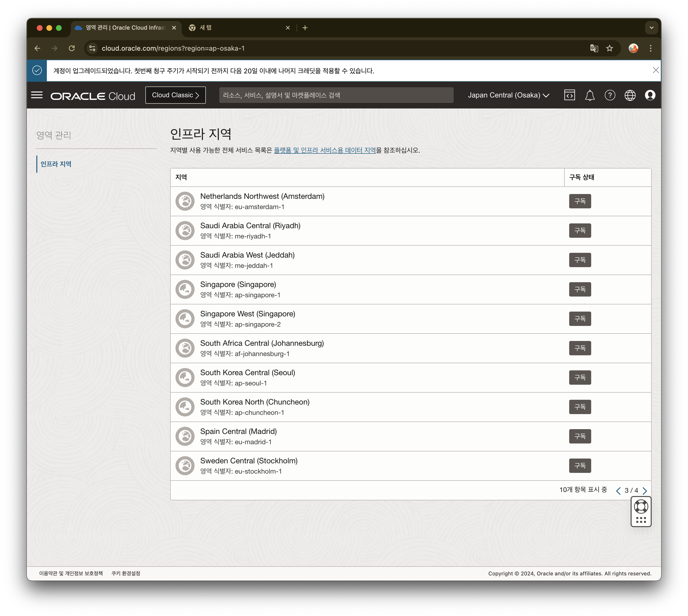Expand the Japan Central (Osaka) region dropdown
This screenshot has height=616, width=688.
(x=508, y=95)
